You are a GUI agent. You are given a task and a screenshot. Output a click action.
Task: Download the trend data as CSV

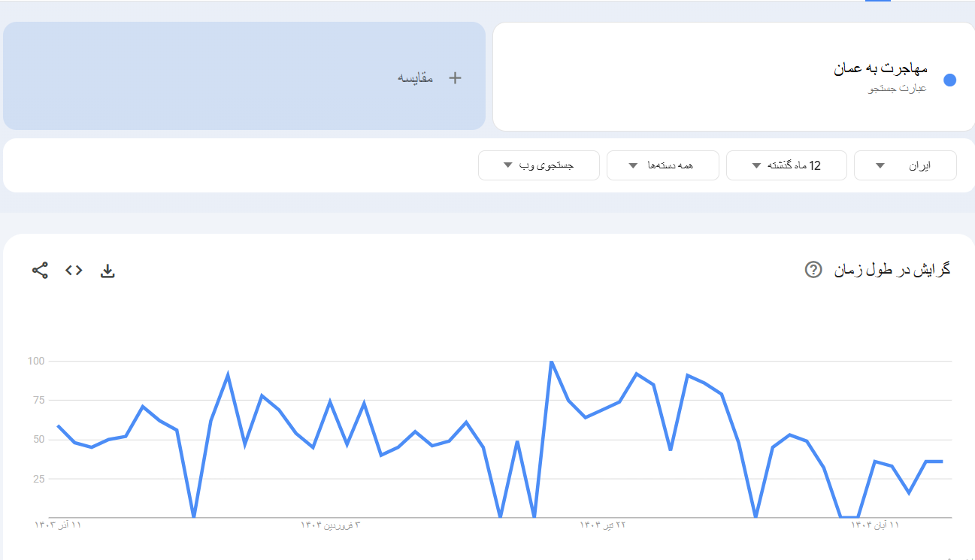pos(107,271)
